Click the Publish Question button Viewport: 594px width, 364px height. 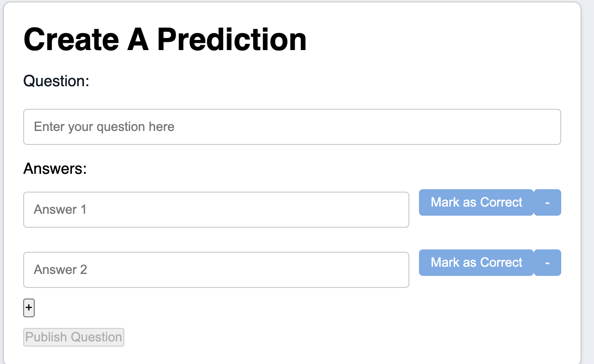[x=74, y=337]
